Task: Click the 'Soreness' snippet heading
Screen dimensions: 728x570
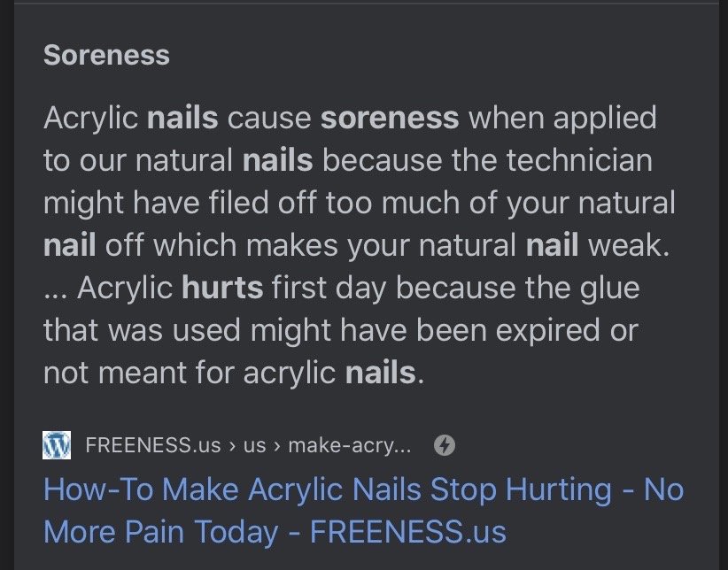Action: tap(106, 55)
